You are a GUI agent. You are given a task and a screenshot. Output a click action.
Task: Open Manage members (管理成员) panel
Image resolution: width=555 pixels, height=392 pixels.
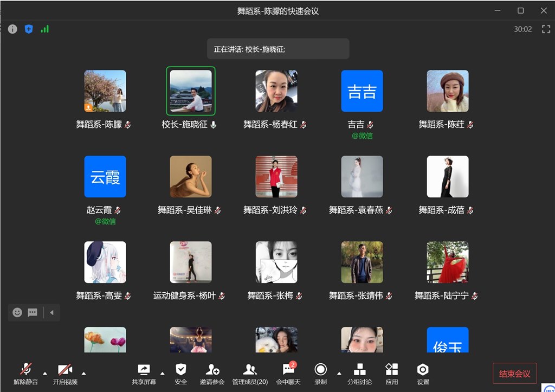click(x=250, y=373)
